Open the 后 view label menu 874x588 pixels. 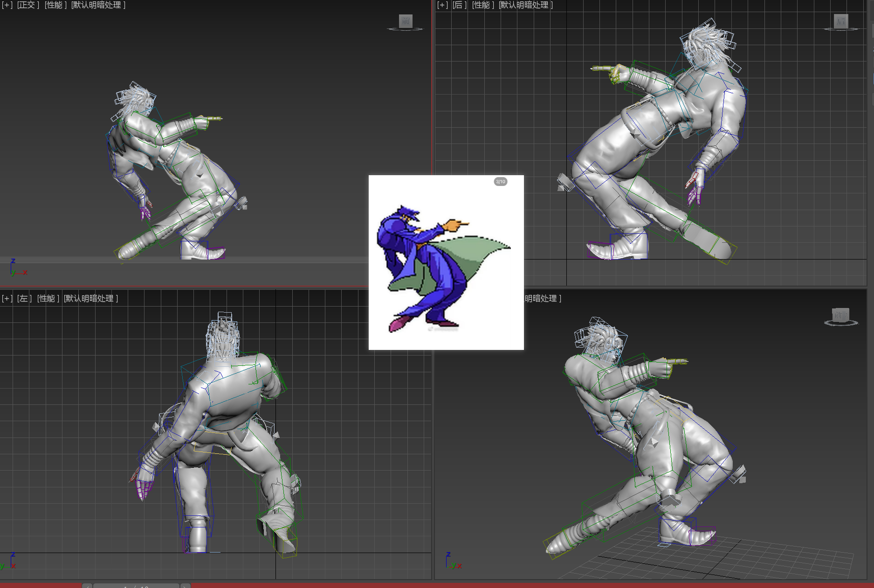[x=460, y=5]
